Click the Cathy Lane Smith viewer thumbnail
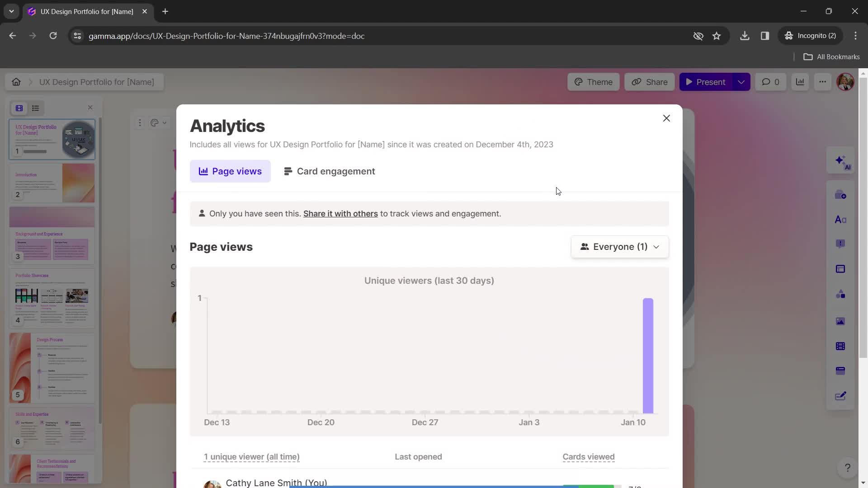868x488 pixels. [x=212, y=483]
